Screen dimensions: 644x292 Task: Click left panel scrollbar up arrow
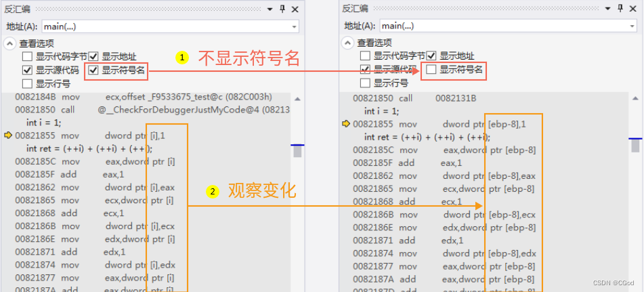click(297, 99)
